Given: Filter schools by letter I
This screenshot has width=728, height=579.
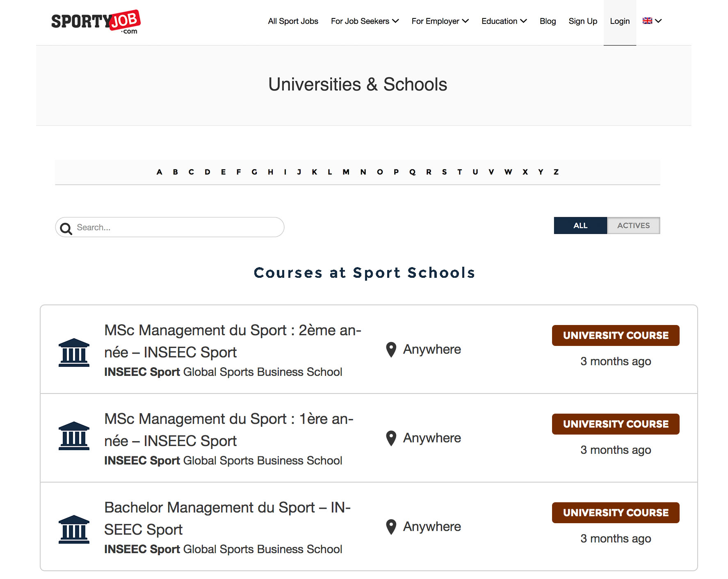Looking at the screenshot, I should pos(285,172).
